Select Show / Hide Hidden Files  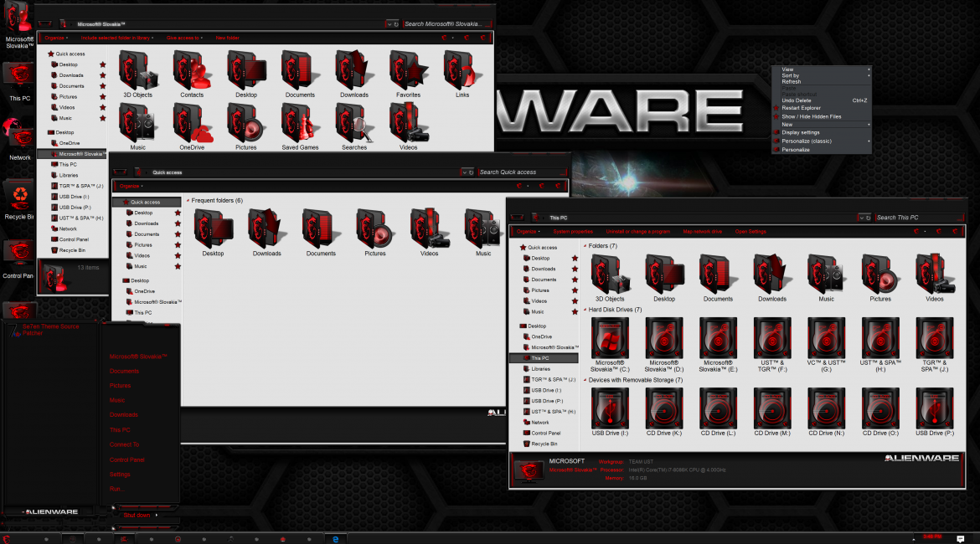coord(812,117)
